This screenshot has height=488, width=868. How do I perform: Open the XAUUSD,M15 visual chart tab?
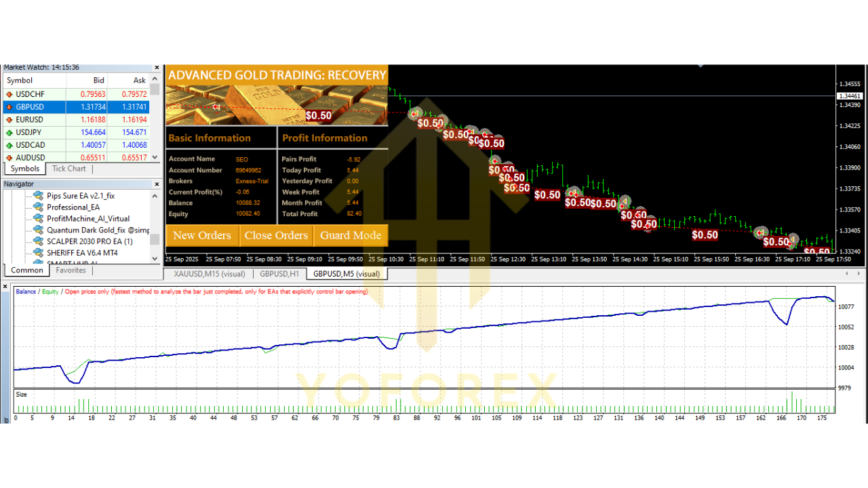tap(208, 274)
